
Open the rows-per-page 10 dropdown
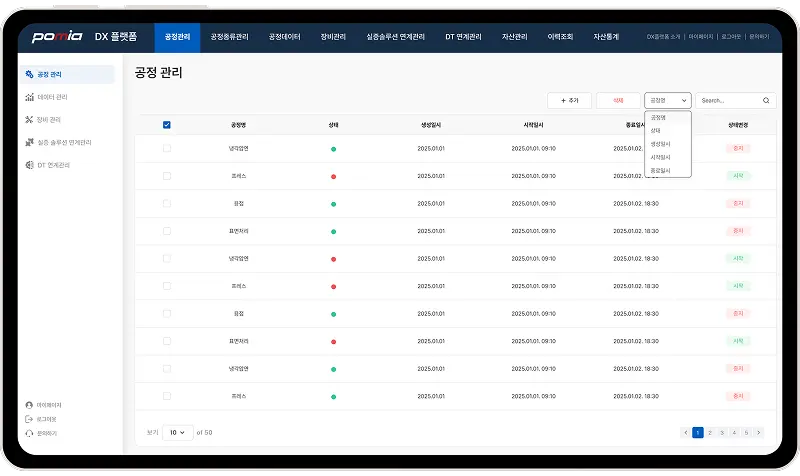pos(178,433)
